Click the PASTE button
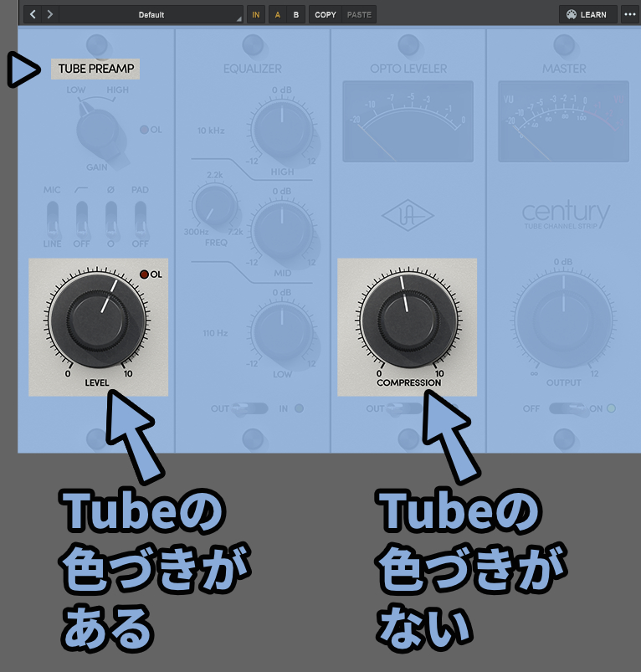The width and height of the screenshot is (641, 672). tap(359, 14)
